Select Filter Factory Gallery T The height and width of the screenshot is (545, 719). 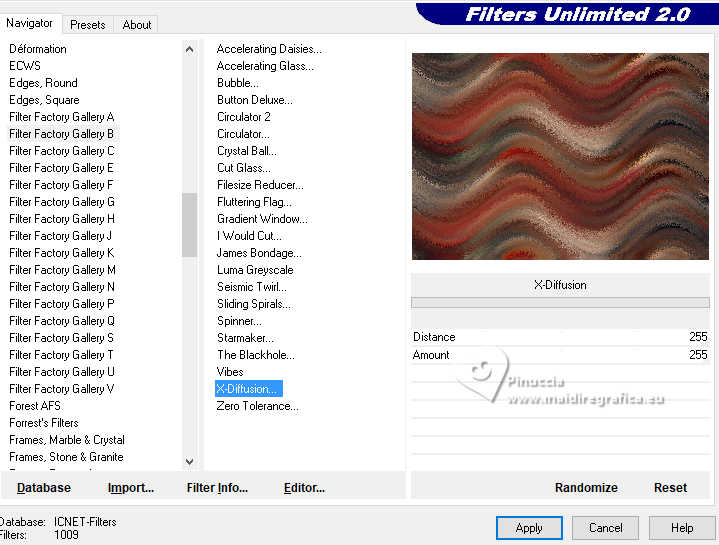click(x=61, y=354)
